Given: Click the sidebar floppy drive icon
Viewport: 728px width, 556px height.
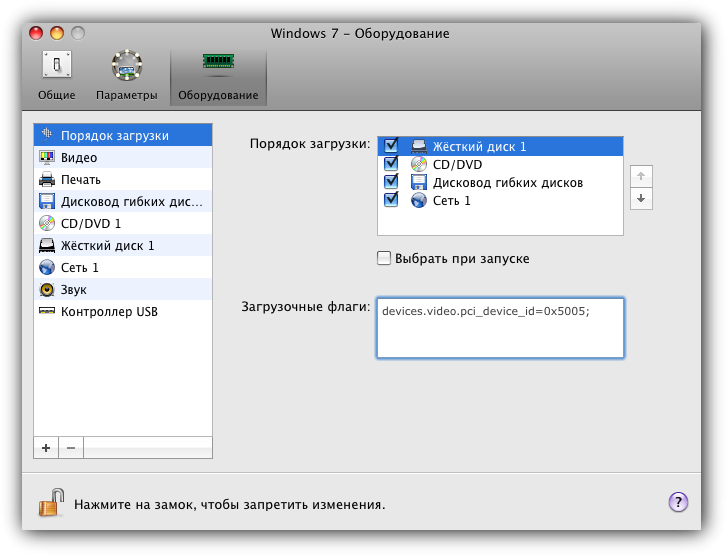Looking at the screenshot, I should coord(47,201).
